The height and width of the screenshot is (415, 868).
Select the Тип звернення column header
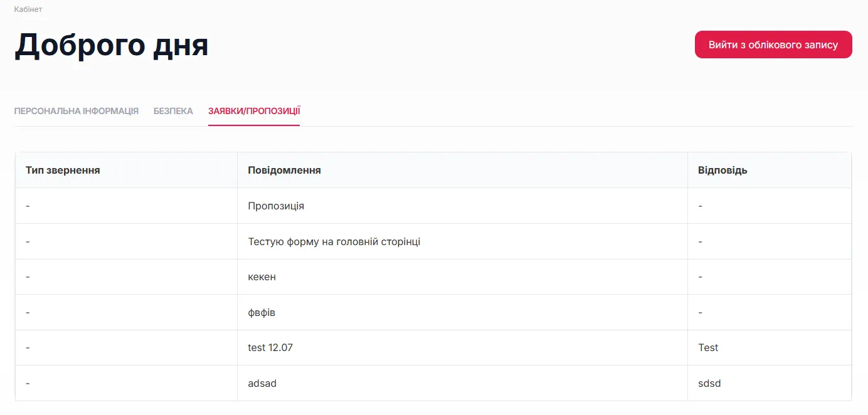point(62,169)
